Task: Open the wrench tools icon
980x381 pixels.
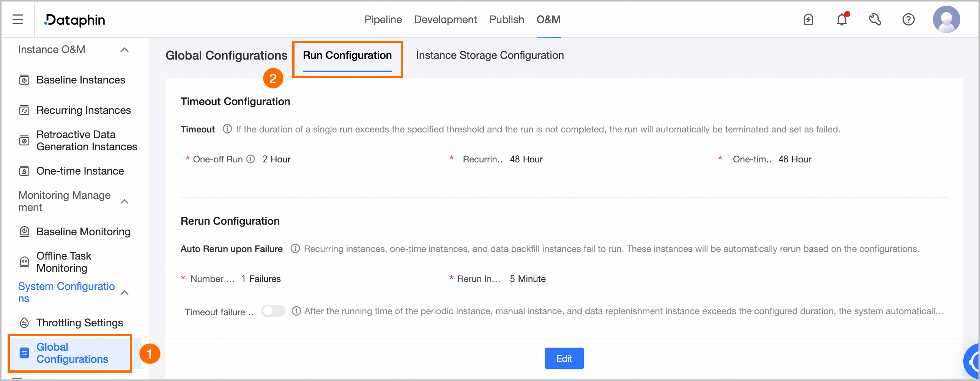Action: point(875,19)
